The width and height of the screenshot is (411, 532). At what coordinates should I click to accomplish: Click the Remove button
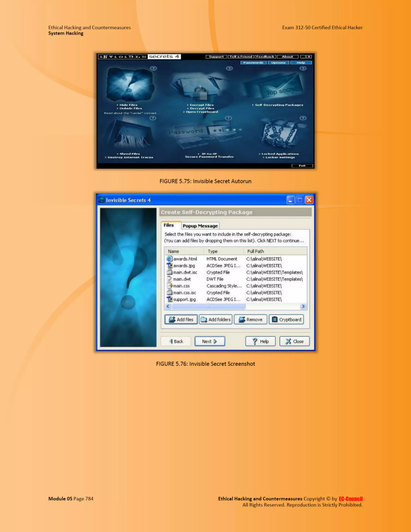[x=250, y=319]
